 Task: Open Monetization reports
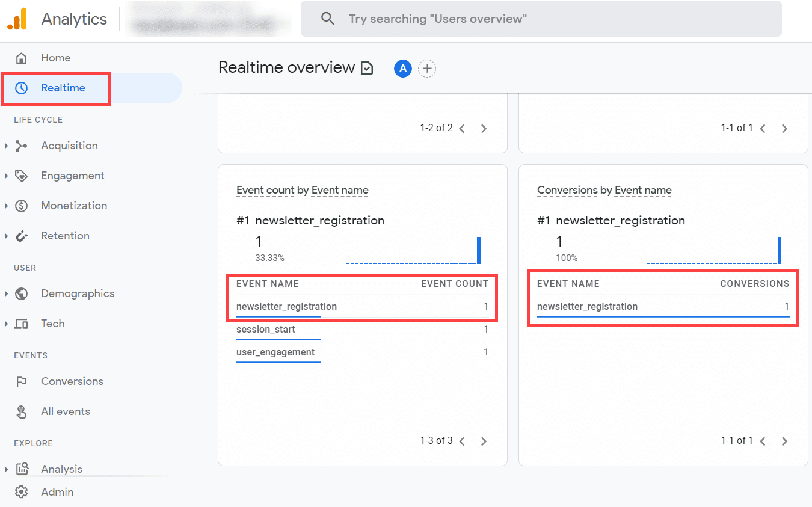tap(74, 206)
